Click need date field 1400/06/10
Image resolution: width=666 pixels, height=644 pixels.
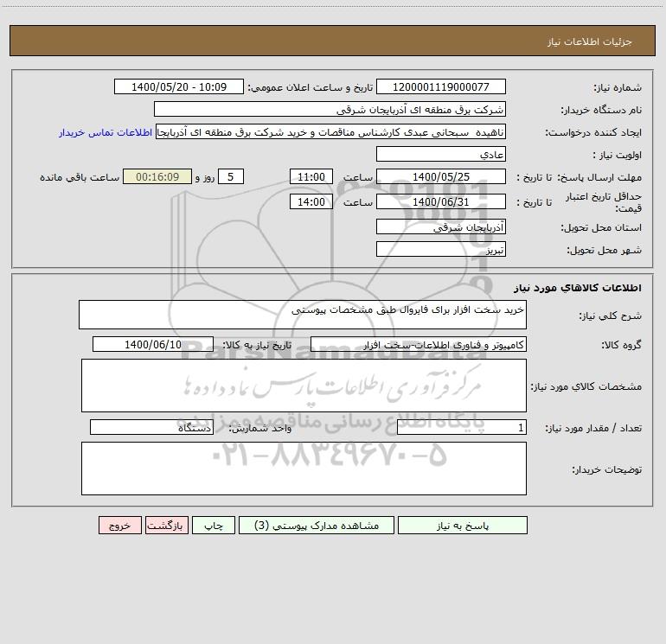click(153, 344)
